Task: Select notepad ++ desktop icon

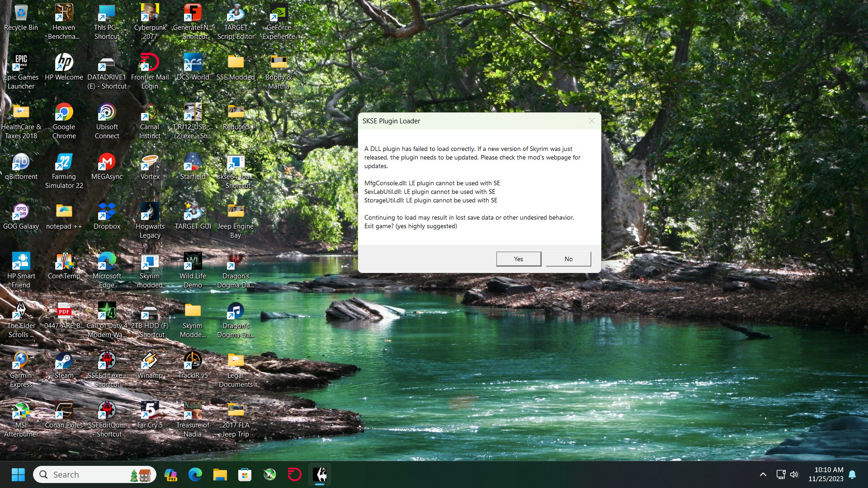Action: tap(64, 216)
